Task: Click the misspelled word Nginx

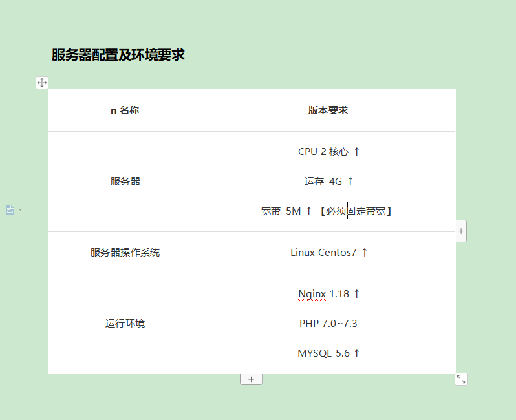Action: tap(312, 294)
